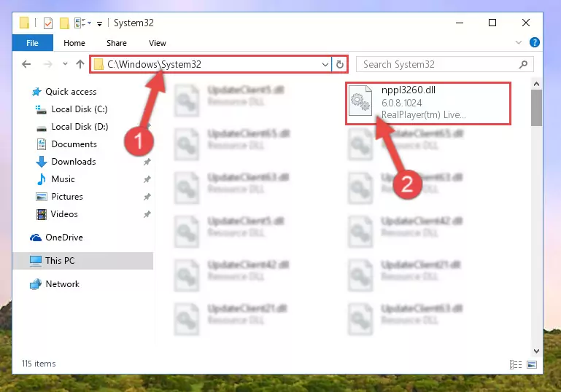This screenshot has width=561, height=392.
Task: Click the Network icon in navigation pane
Action: (x=36, y=284)
